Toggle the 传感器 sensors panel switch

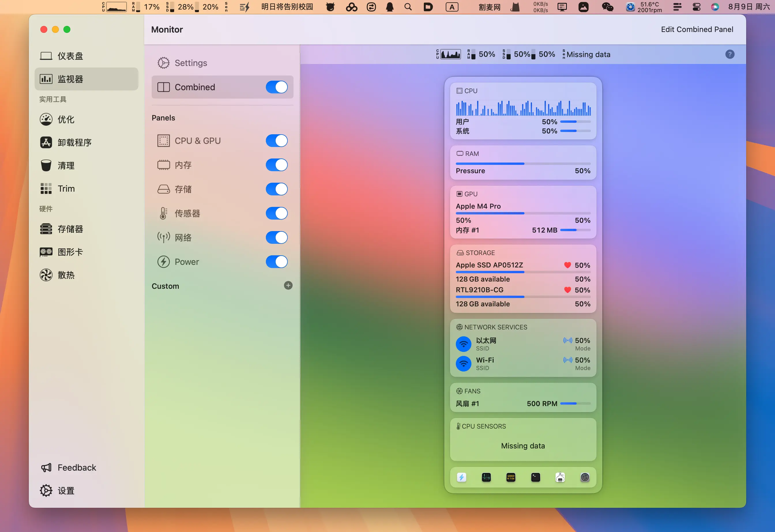(x=276, y=213)
